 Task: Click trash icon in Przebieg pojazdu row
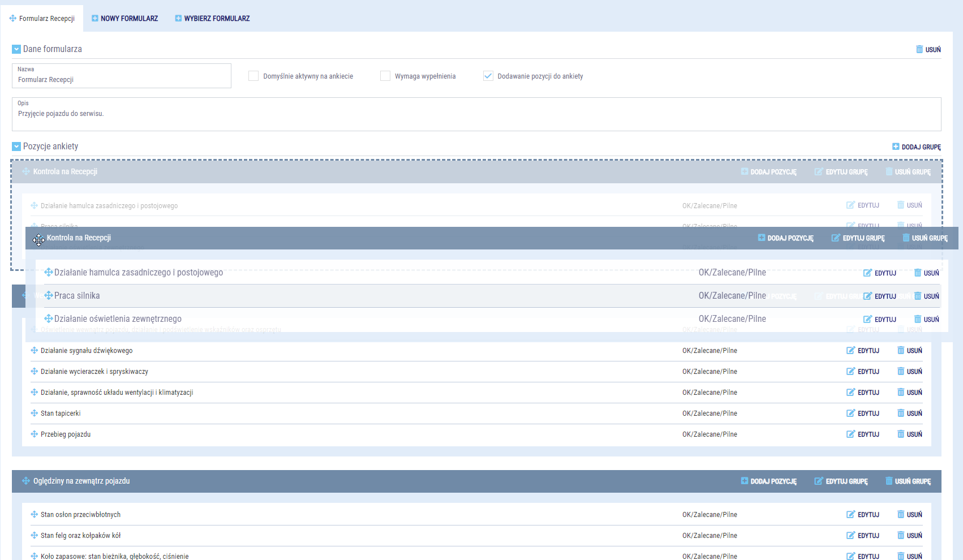click(x=901, y=434)
